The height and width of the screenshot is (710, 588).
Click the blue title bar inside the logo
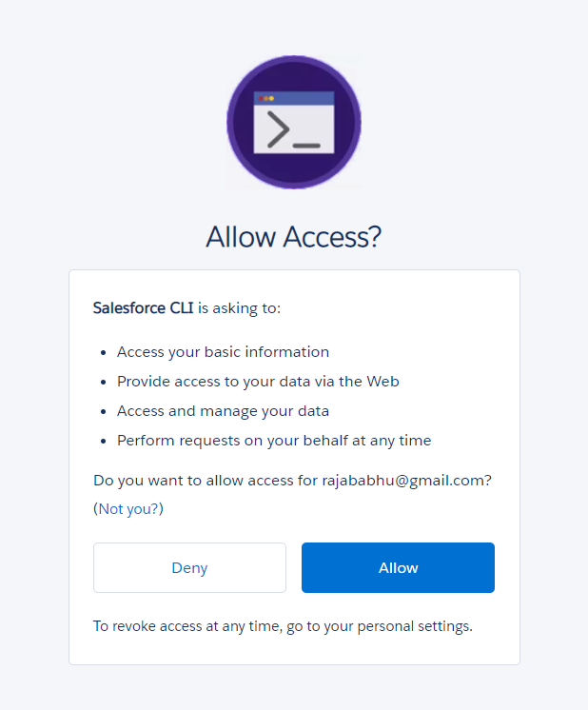300,98
